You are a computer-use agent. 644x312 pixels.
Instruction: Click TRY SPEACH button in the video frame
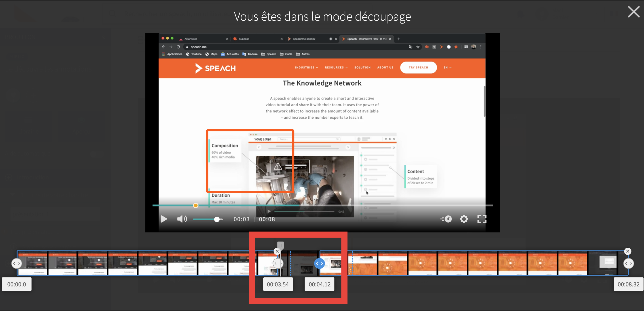tap(418, 67)
